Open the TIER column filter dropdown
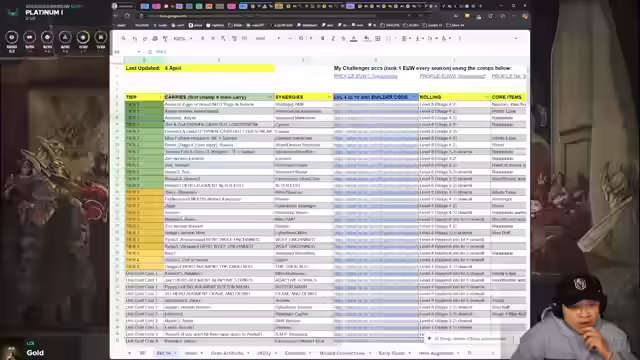Screen dimensions: 640x360 160,97
